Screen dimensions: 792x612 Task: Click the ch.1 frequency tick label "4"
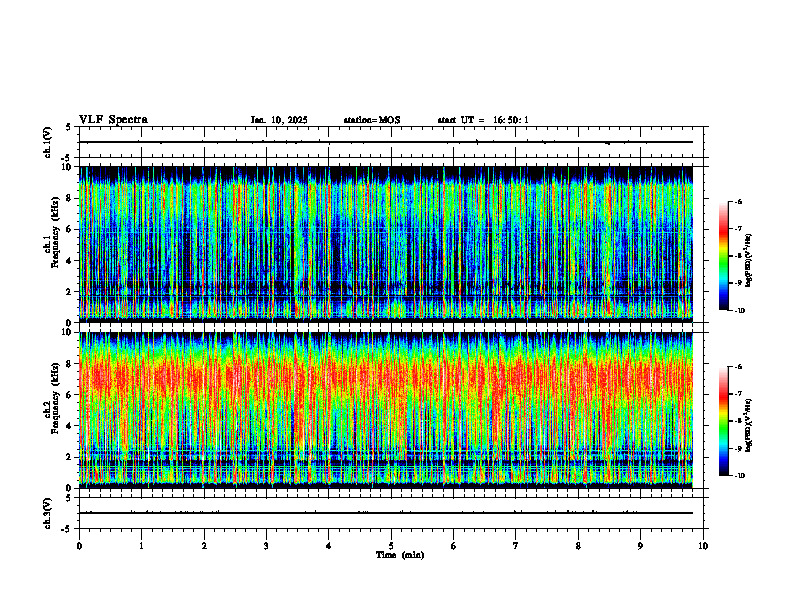[x=70, y=261]
